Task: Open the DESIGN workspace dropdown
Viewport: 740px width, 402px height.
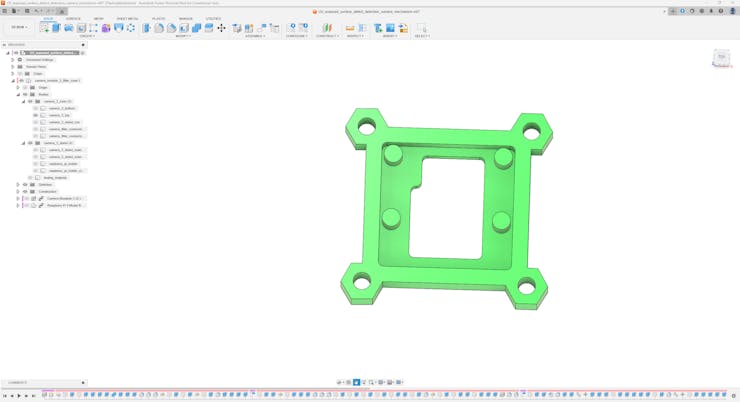Action: click(x=19, y=28)
